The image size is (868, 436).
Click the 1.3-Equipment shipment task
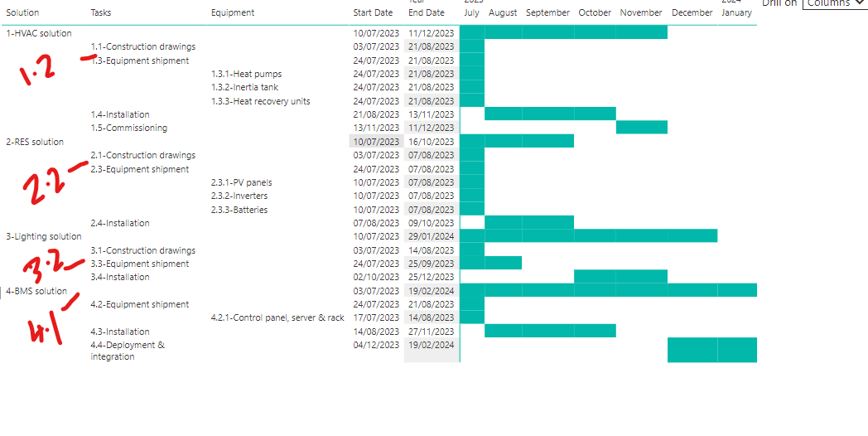click(139, 61)
